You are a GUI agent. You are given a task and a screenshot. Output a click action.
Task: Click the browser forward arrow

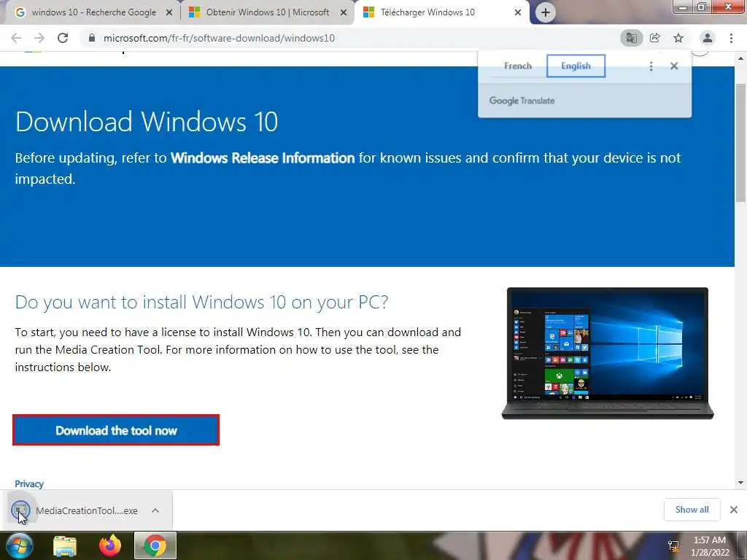click(x=39, y=38)
